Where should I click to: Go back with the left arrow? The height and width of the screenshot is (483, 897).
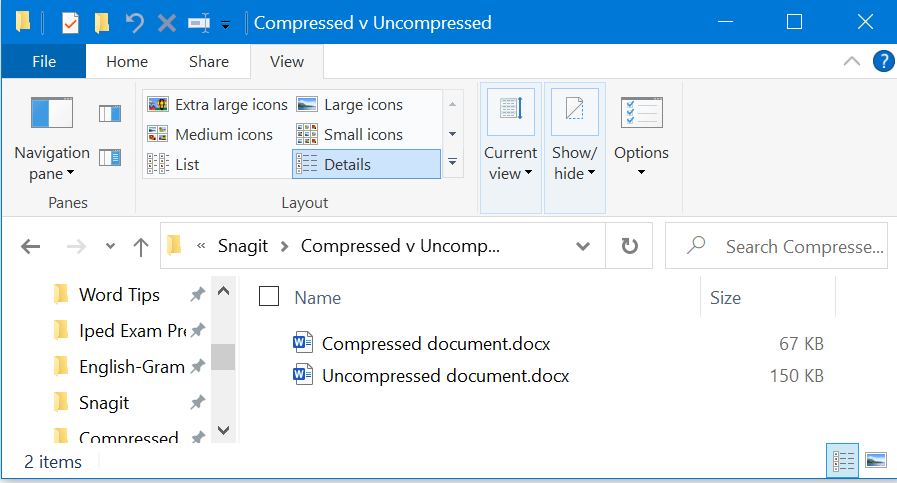pyautogui.click(x=30, y=247)
